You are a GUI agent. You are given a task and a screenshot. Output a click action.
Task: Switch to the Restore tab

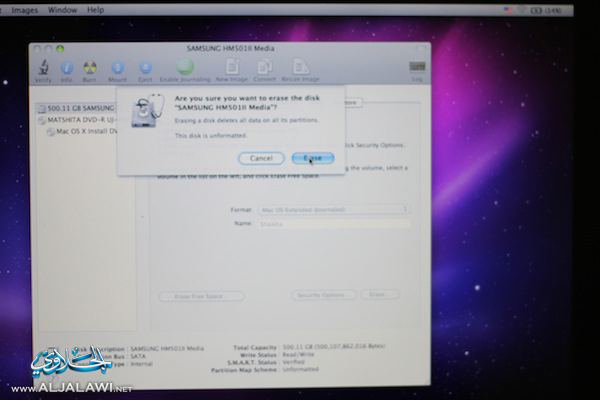point(351,103)
